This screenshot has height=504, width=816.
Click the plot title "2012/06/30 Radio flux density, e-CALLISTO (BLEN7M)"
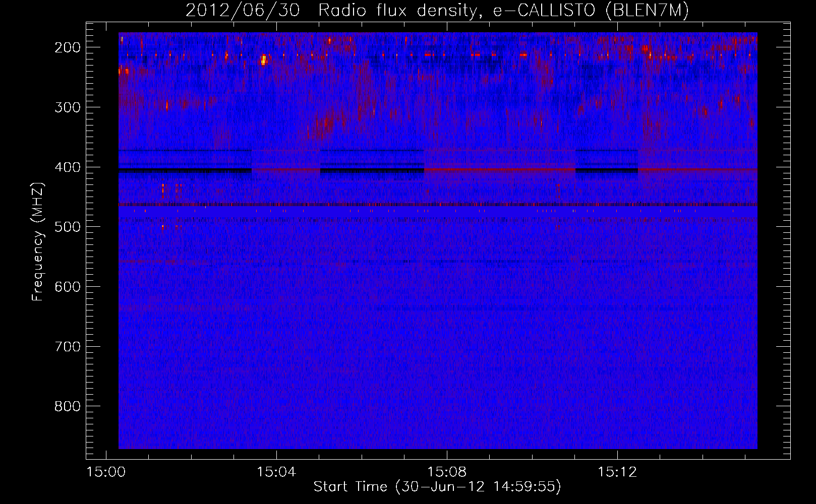click(x=437, y=10)
